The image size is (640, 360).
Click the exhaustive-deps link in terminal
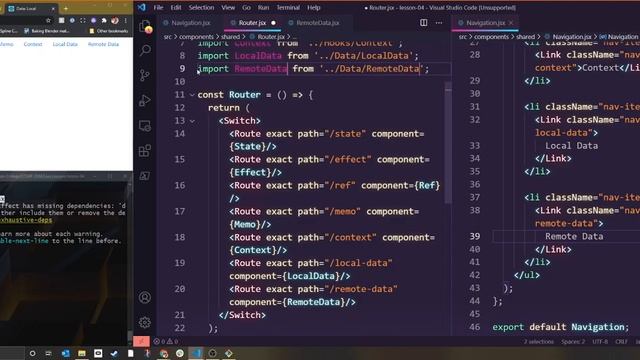26,220
